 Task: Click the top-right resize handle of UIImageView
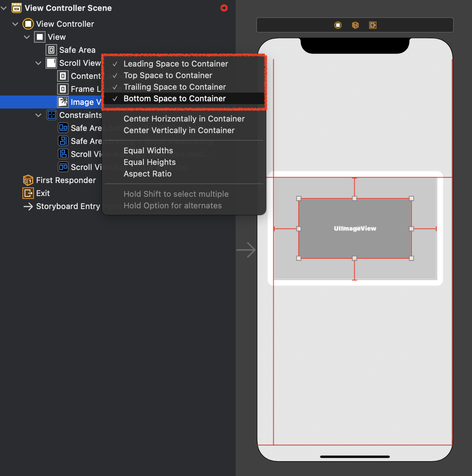click(411, 199)
